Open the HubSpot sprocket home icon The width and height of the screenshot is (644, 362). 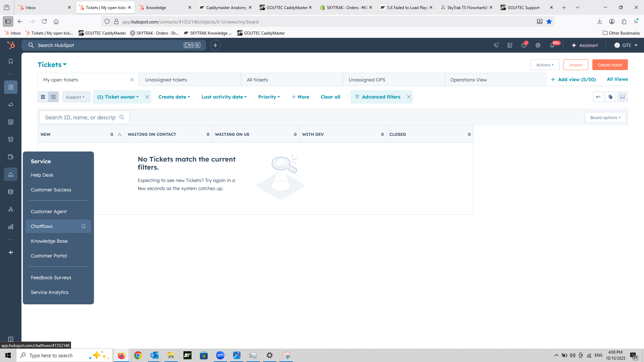click(11, 45)
